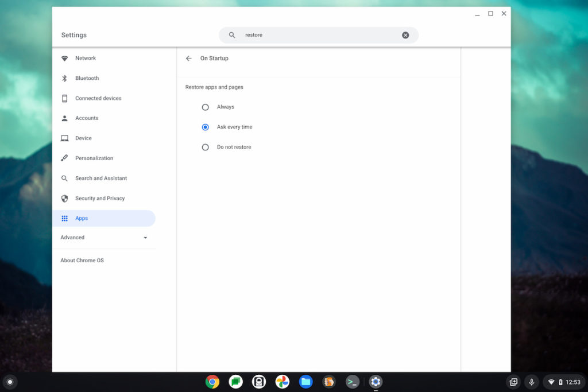Viewport: 588px width, 392px height.
Task: Click the Restore apps and pages label
Action: click(x=214, y=87)
